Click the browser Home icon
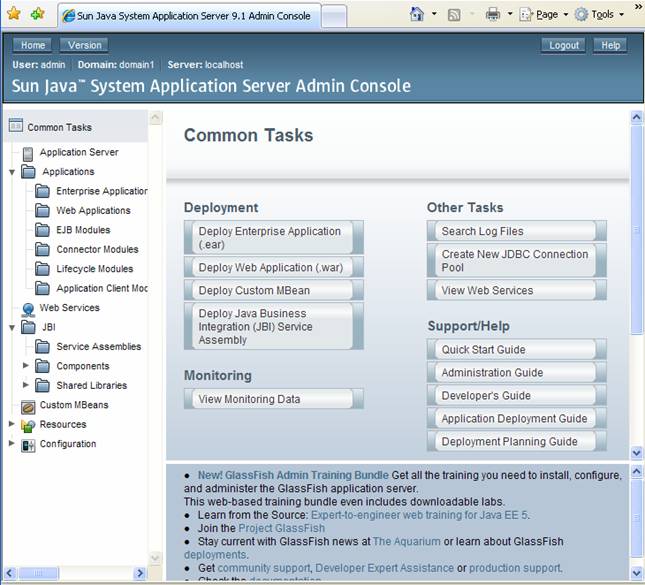Screen dimensions: 645x585 click(x=417, y=14)
